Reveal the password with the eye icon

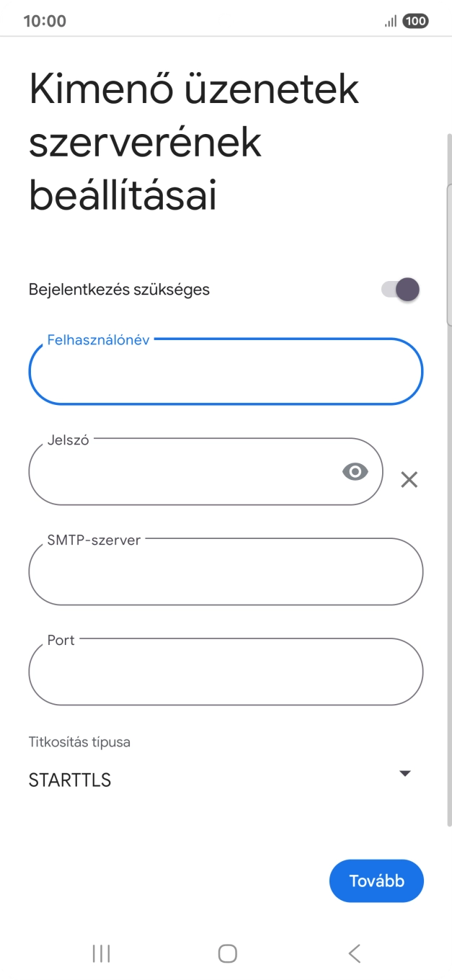354,471
